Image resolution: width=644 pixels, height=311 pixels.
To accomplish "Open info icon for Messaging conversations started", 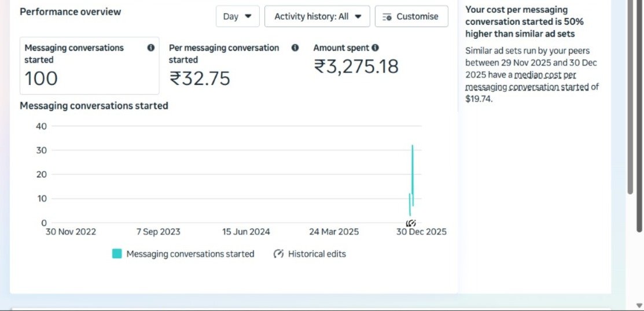I will coord(151,48).
